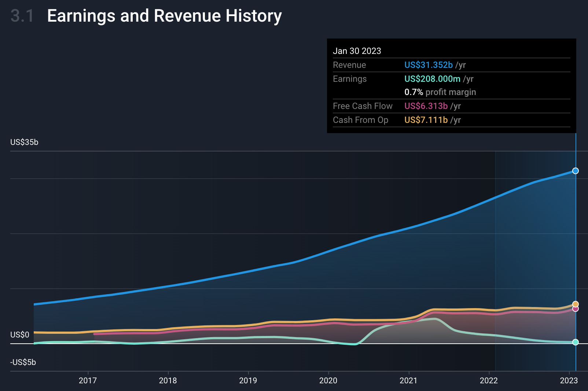Click the blue Revenue data point marker
Screen dimensions: 588x391
pos(576,171)
